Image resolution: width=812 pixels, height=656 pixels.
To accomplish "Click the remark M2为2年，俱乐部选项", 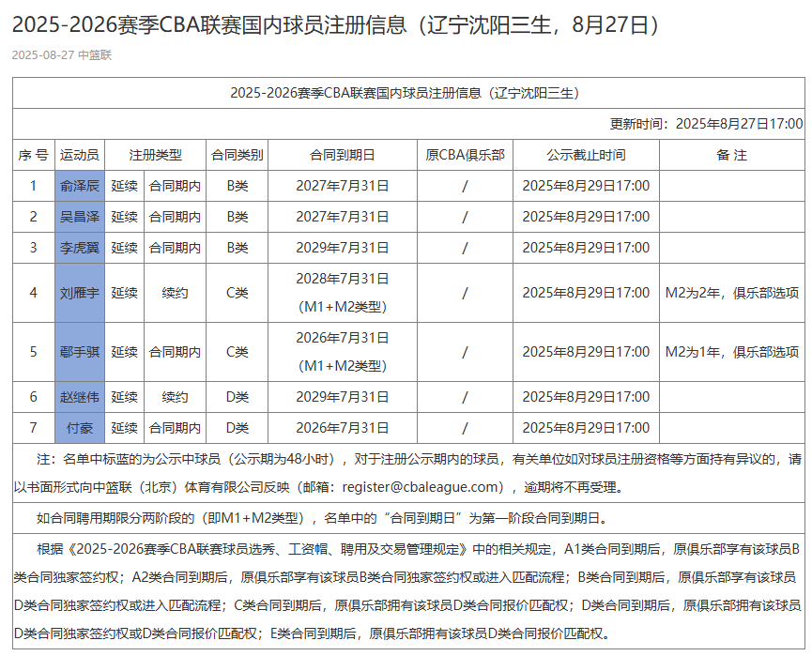I will point(731,293).
